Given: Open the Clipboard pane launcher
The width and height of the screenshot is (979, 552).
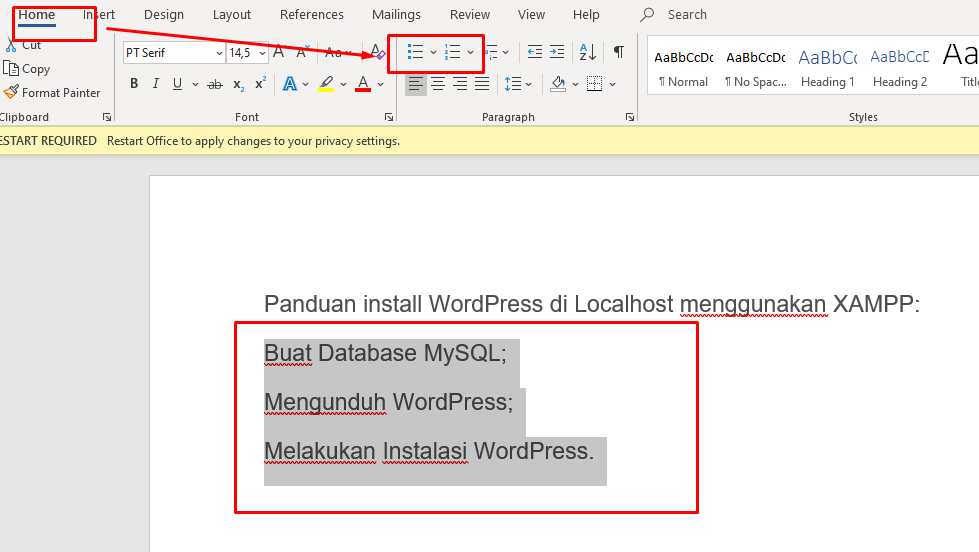Looking at the screenshot, I should coord(107,117).
